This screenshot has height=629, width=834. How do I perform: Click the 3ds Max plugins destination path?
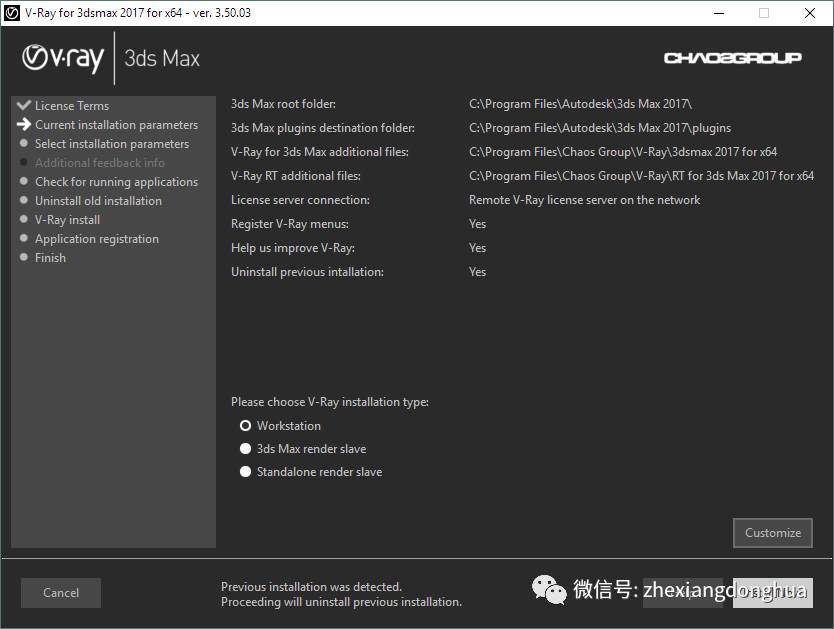[x=600, y=128]
